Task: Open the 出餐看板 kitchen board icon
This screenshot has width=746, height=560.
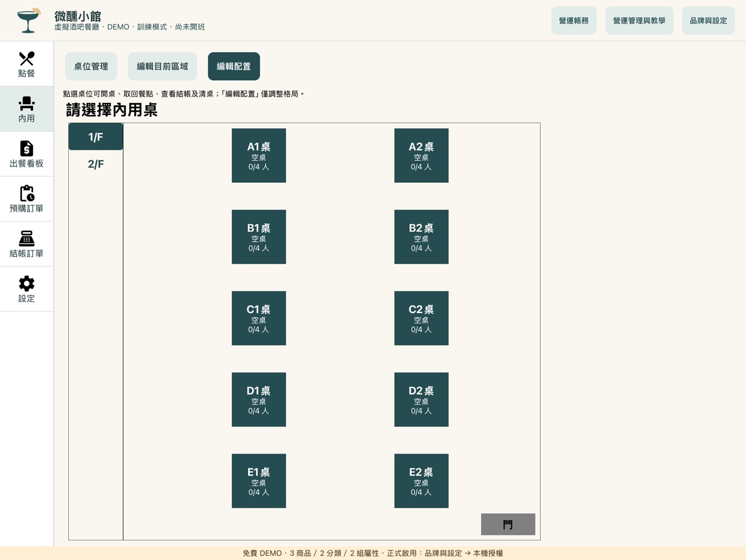Action: (27, 149)
